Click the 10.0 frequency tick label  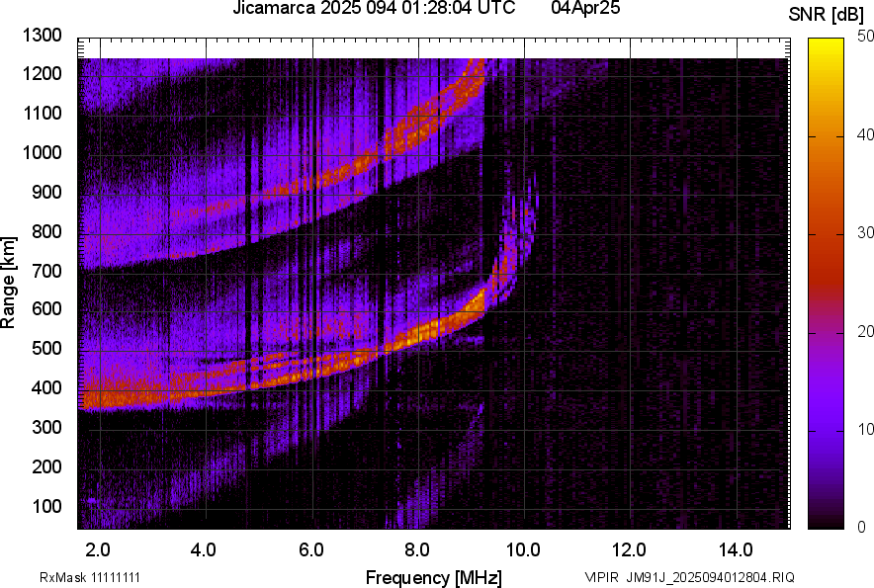[x=523, y=550]
